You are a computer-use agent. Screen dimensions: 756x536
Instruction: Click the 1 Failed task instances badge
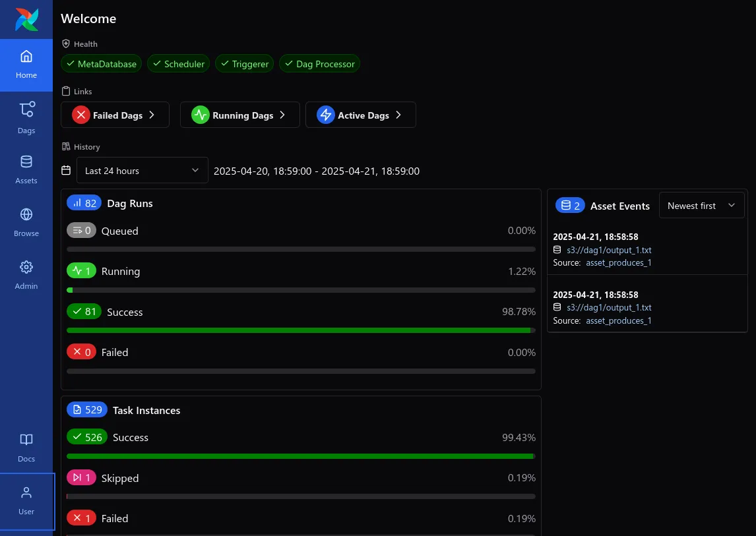click(x=81, y=518)
